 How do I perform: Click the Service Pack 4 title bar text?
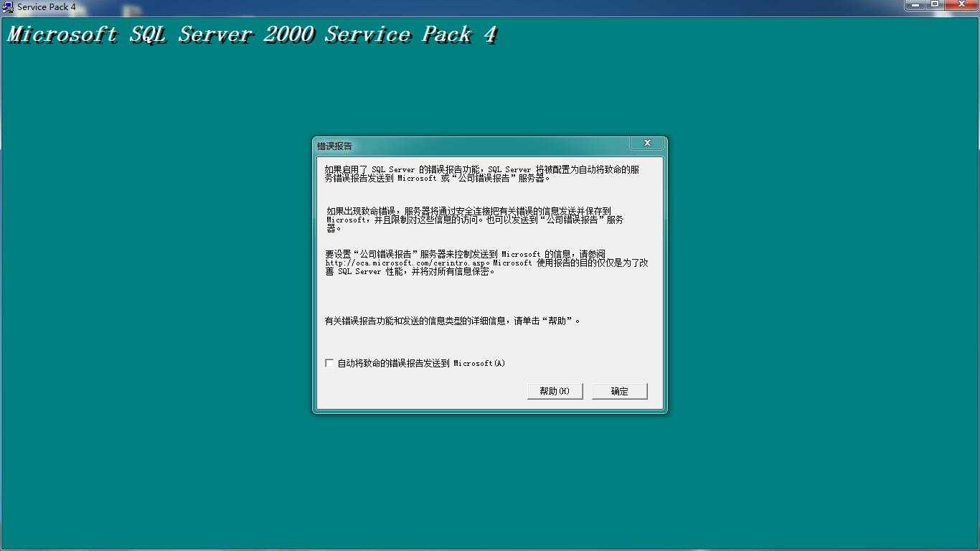coord(47,7)
